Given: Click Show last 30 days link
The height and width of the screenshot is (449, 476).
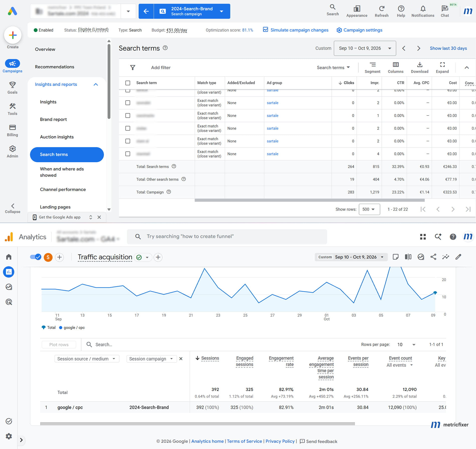Looking at the screenshot, I should point(448,48).
